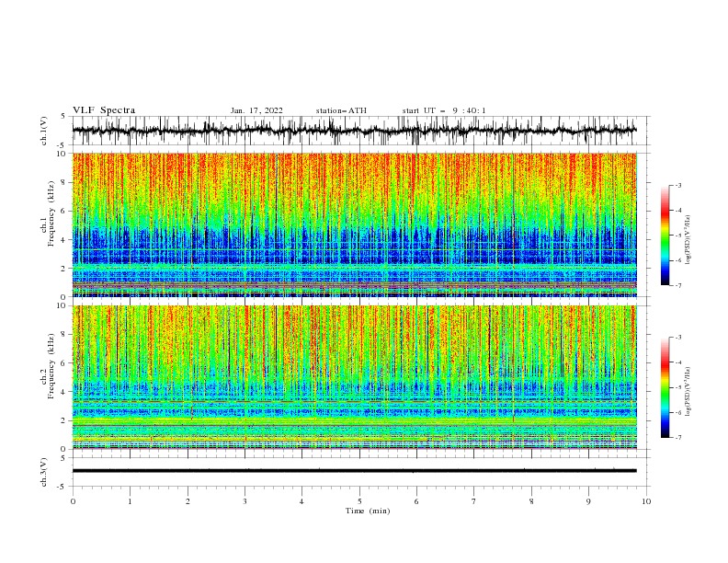728x563 pixels.
Task: Click the ch.2 spectrogram panel
Action: [354, 377]
